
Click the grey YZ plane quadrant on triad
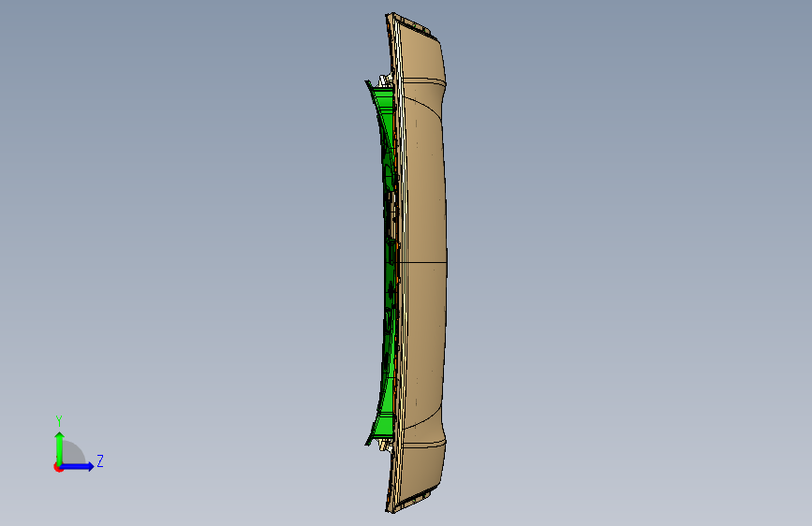pyautogui.click(x=72, y=454)
